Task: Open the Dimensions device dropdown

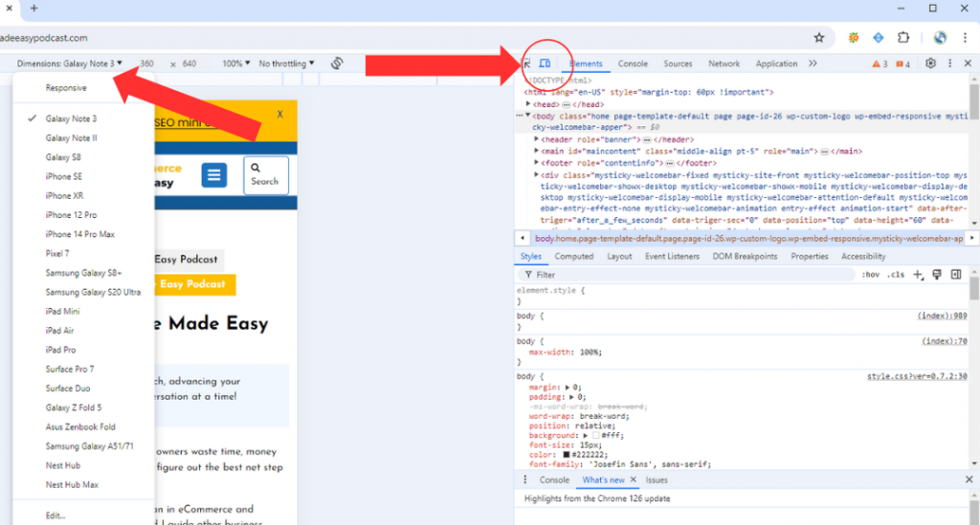Action: pos(69,63)
